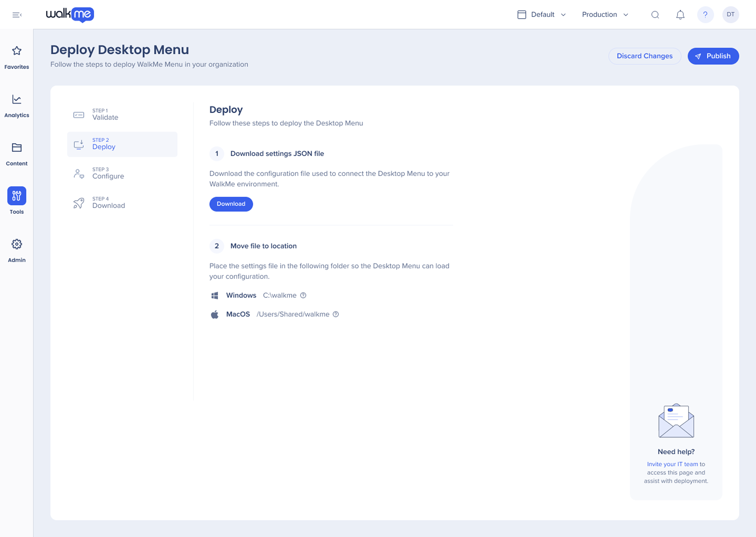Open Tools from the sidebar
This screenshot has width=756, height=537.
(17, 200)
